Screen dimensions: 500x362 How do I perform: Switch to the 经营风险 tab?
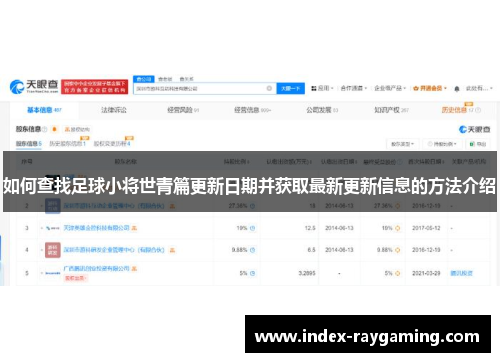point(183,110)
